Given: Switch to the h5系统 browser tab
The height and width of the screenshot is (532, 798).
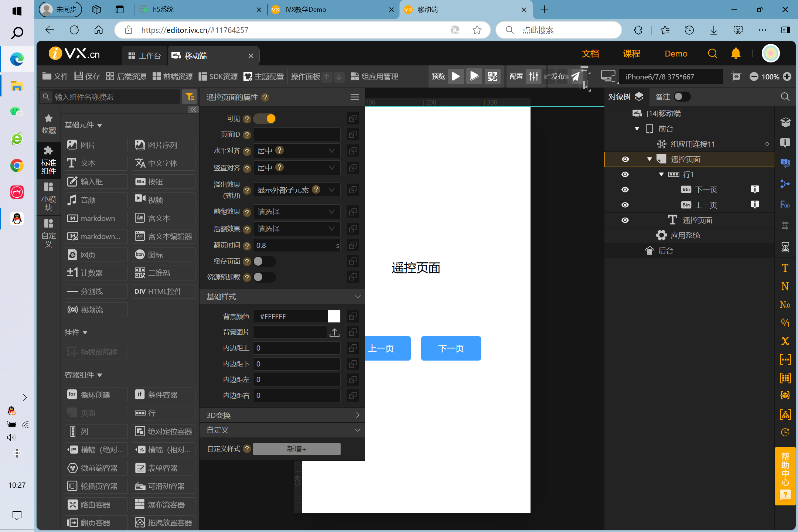Looking at the screenshot, I should 200,10.
